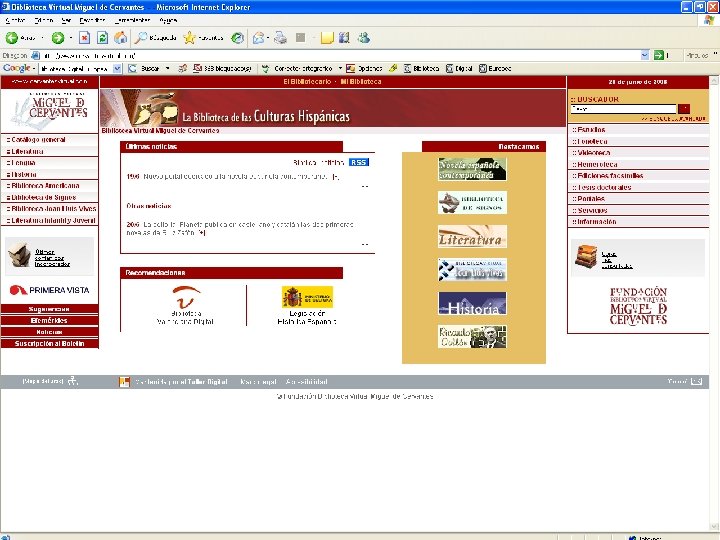This screenshot has width=720, height=540.
Task: Open the Buscar dropdown arrow in Google toolbar
Action: (168, 68)
